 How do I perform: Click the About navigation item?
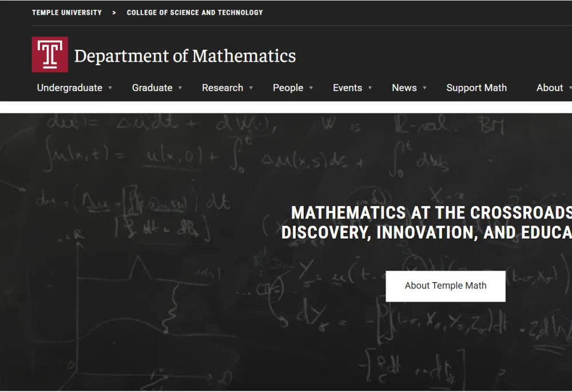[549, 88]
